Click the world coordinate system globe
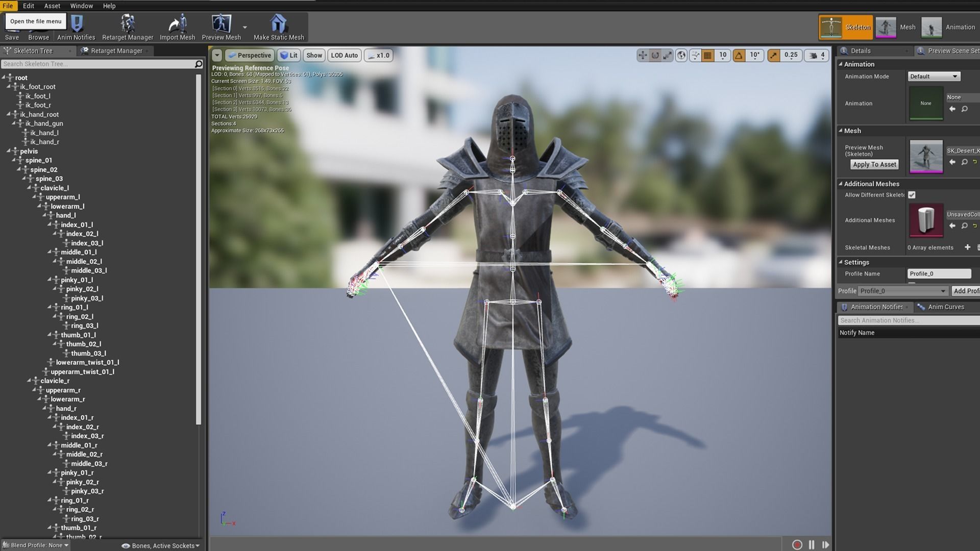 (681, 55)
